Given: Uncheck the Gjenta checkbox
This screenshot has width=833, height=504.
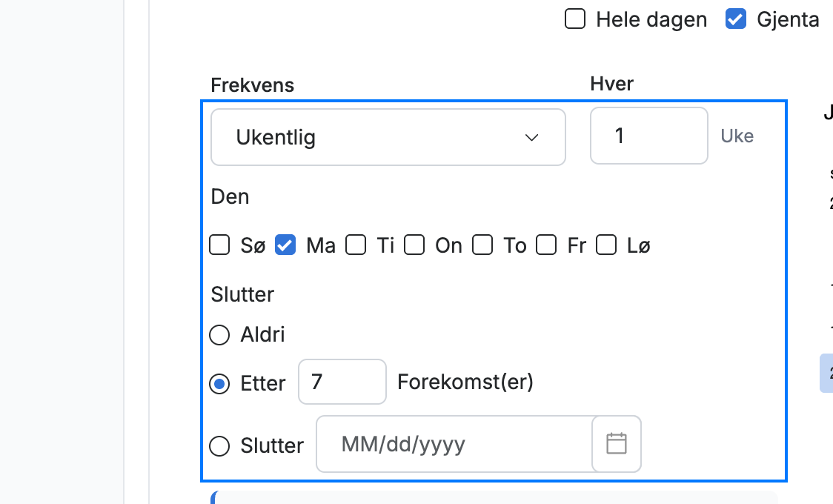Looking at the screenshot, I should pos(736,19).
